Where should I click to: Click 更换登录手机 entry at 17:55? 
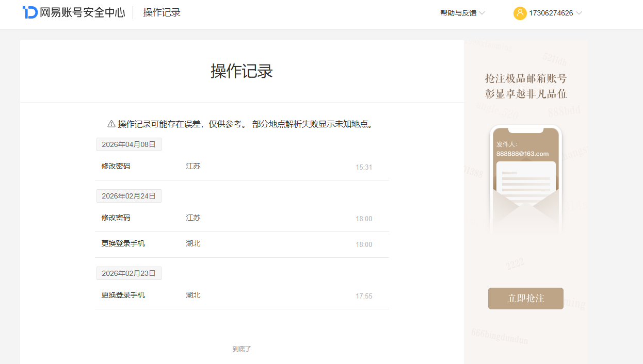pyautogui.click(x=123, y=295)
